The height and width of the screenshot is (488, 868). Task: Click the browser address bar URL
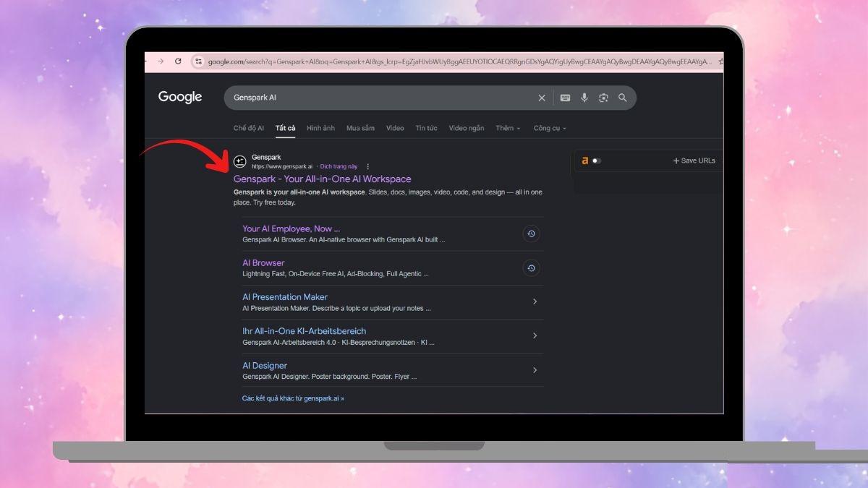pos(459,61)
